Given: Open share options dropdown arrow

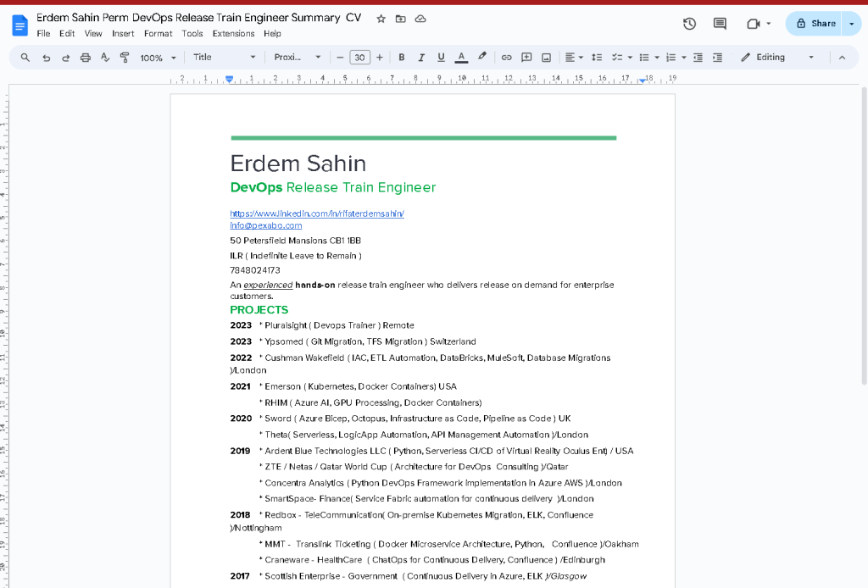Looking at the screenshot, I should (x=851, y=24).
